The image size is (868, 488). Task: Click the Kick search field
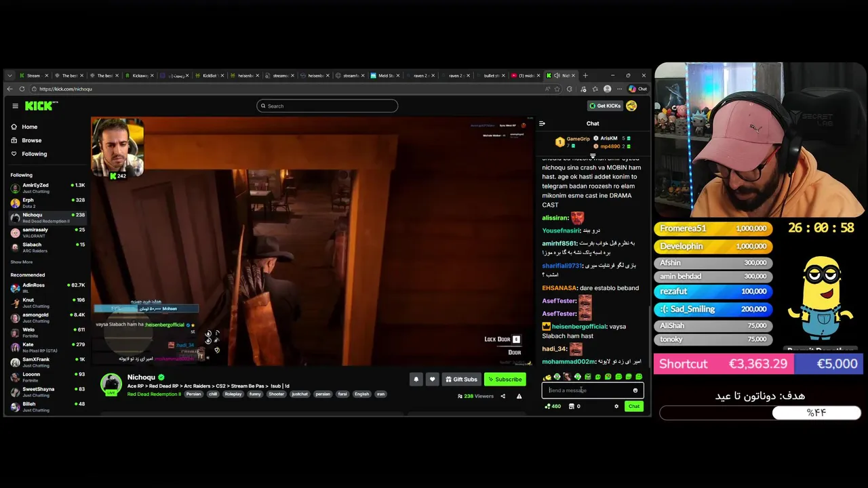pyautogui.click(x=327, y=106)
